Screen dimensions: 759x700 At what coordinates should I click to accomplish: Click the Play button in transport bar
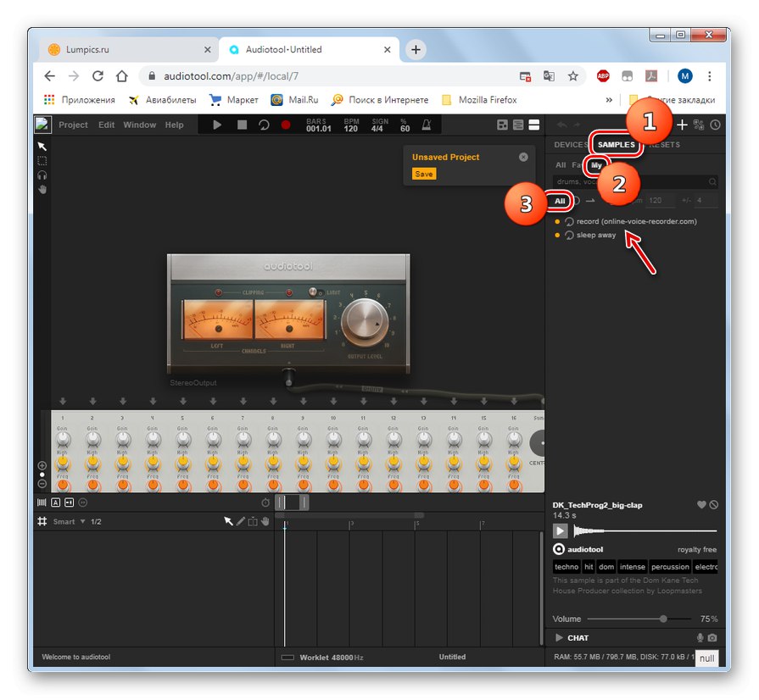click(x=217, y=125)
